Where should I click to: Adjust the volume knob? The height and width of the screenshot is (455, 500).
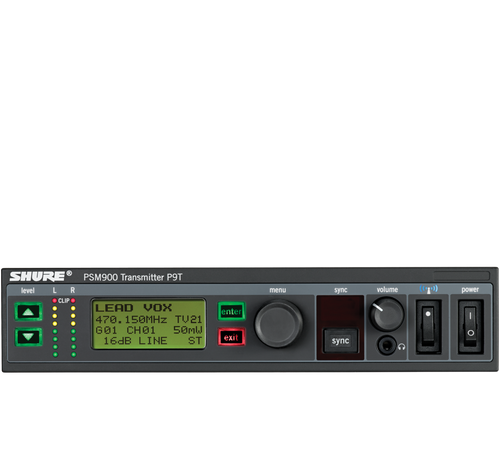(387, 314)
